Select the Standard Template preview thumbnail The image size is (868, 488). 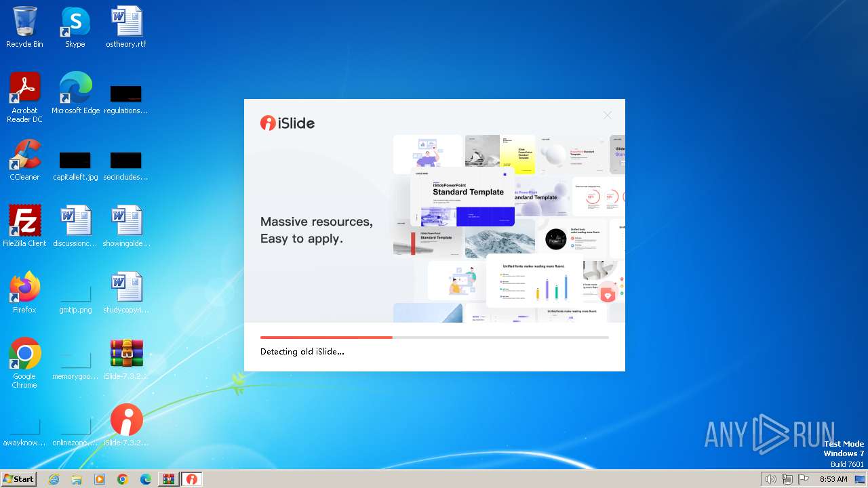462,198
